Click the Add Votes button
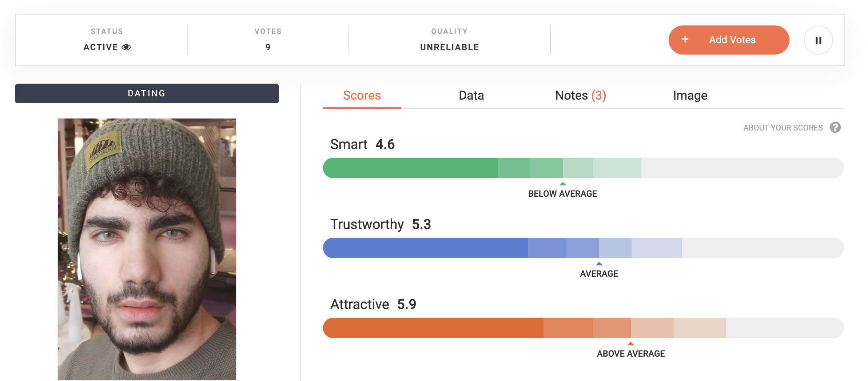This screenshot has width=868, height=381. 729,40
